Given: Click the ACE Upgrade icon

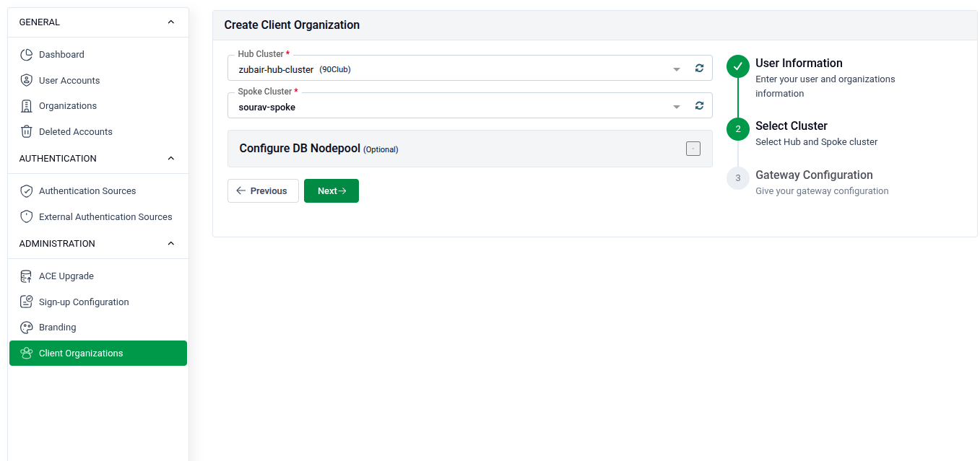Looking at the screenshot, I should point(26,276).
